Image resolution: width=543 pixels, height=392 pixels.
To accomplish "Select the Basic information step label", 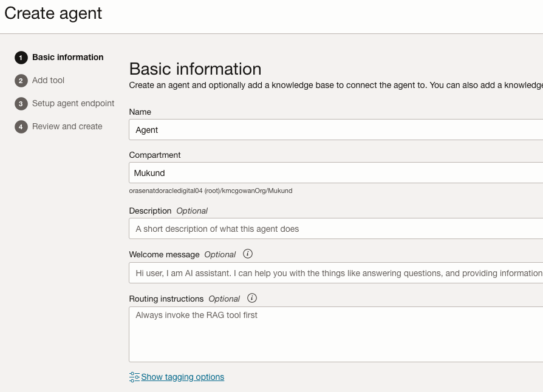I will pyautogui.click(x=68, y=58).
